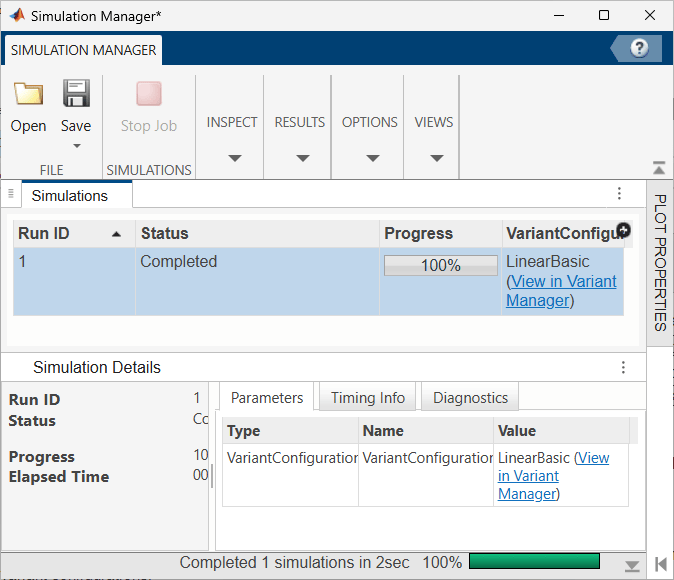The height and width of the screenshot is (580, 674).
Task: Click the status bar down-arrow icon
Action: (632, 566)
